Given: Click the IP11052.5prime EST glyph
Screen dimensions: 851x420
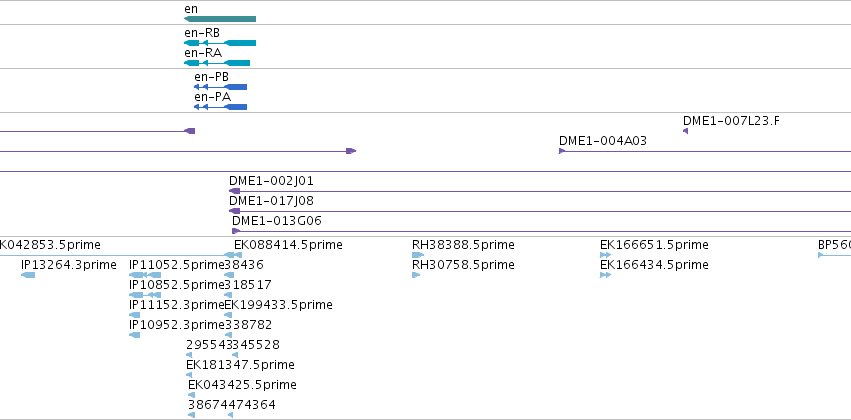Looking at the screenshot, I should (145, 275).
